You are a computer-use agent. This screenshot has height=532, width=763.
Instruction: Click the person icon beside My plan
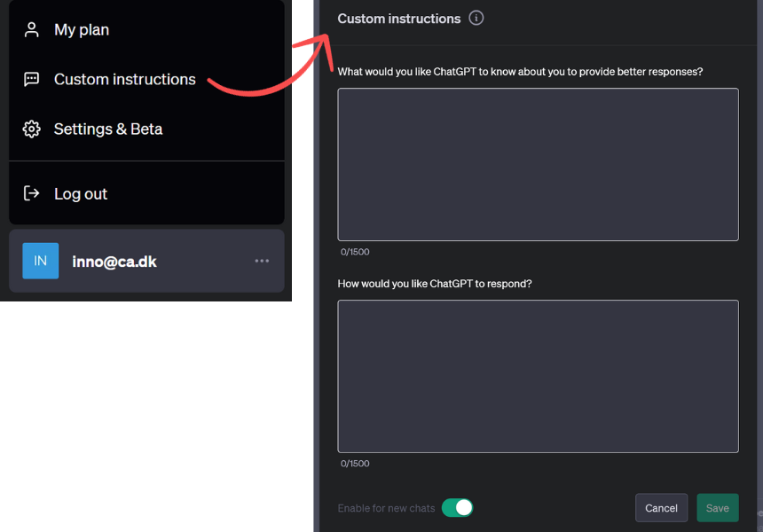coord(32,29)
